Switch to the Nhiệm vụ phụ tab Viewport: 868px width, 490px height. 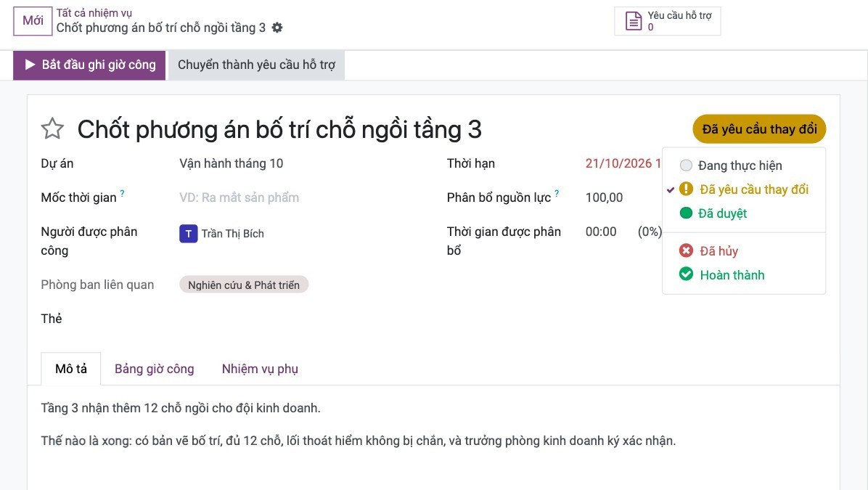click(x=260, y=369)
